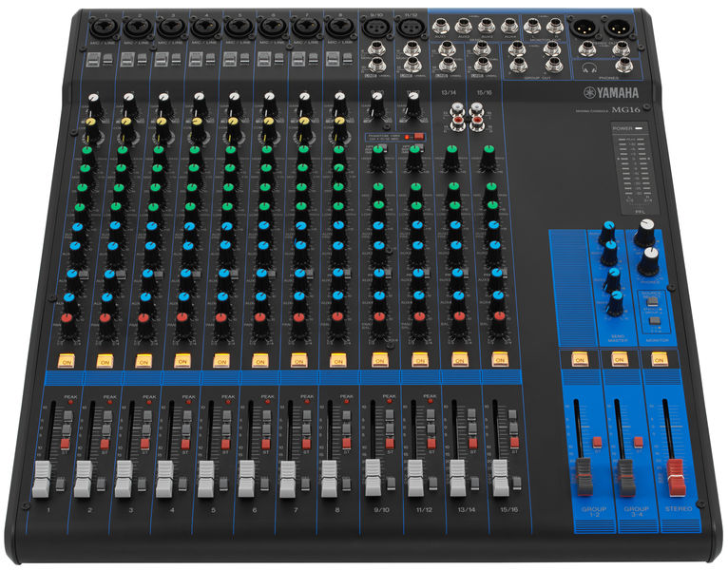Click the red PAN knob on channel 8
Screen dimensions: 728x570
[335, 316]
